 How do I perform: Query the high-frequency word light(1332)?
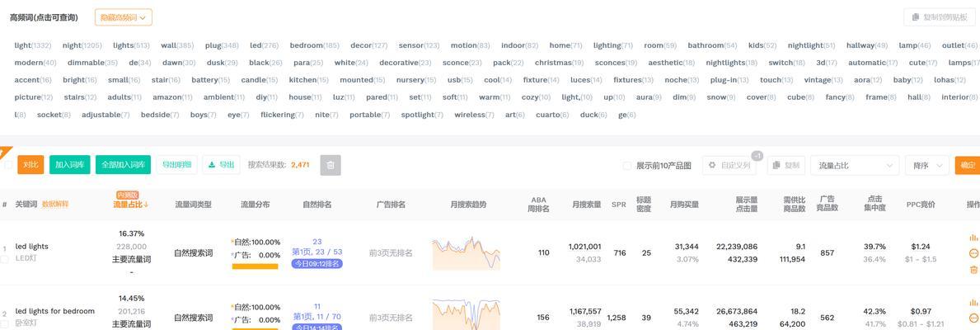pyautogui.click(x=32, y=45)
